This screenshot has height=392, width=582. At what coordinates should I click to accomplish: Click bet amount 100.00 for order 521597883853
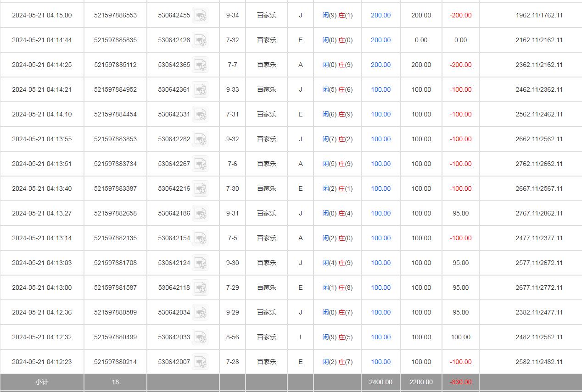(381, 139)
